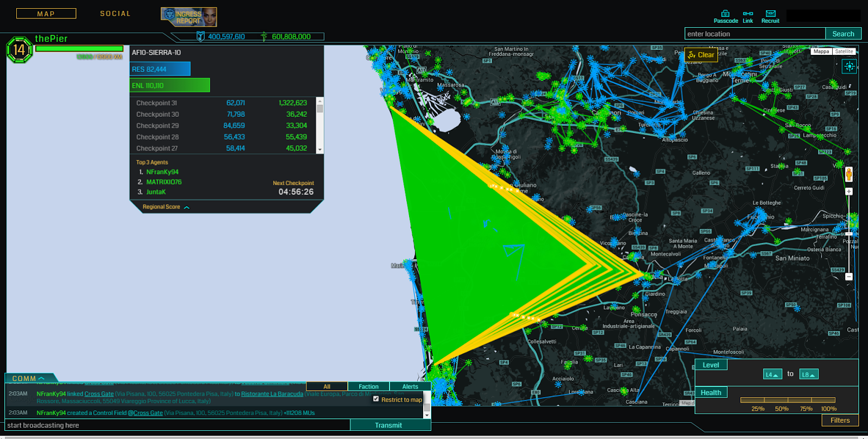The image size is (868, 439).
Task: Click the Resistance shield score icon
Action: tap(200, 36)
